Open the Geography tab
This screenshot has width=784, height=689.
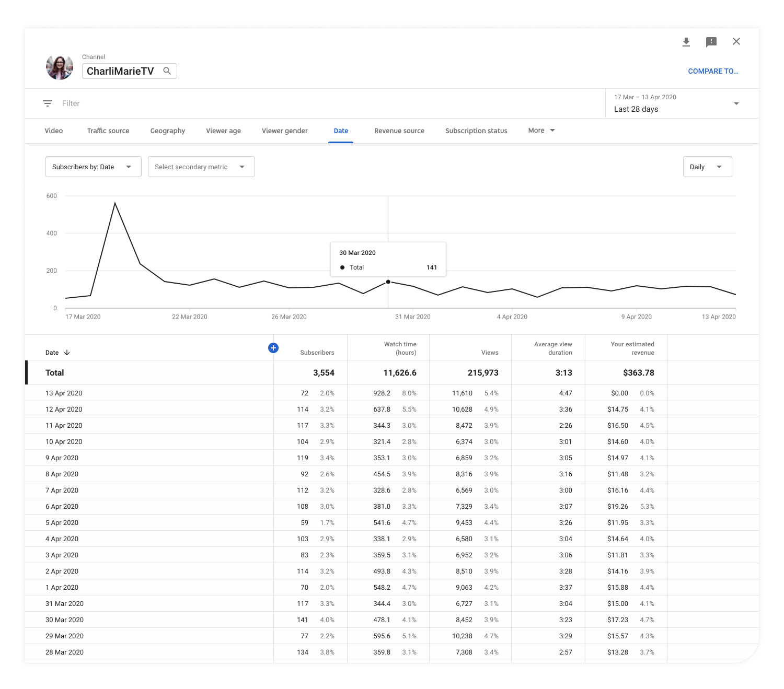pyautogui.click(x=168, y=131)
